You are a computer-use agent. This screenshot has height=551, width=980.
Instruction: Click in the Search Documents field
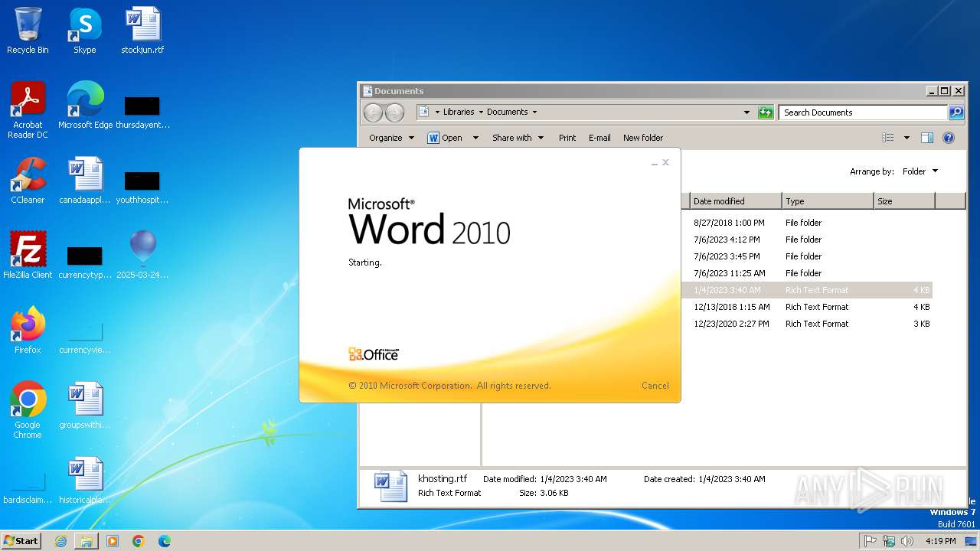point(864,112)
